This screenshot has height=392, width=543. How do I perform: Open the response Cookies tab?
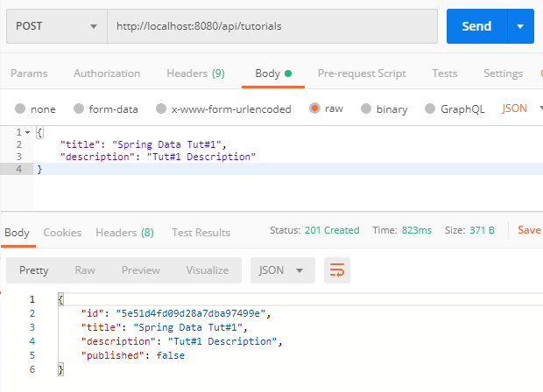(62, 233)
